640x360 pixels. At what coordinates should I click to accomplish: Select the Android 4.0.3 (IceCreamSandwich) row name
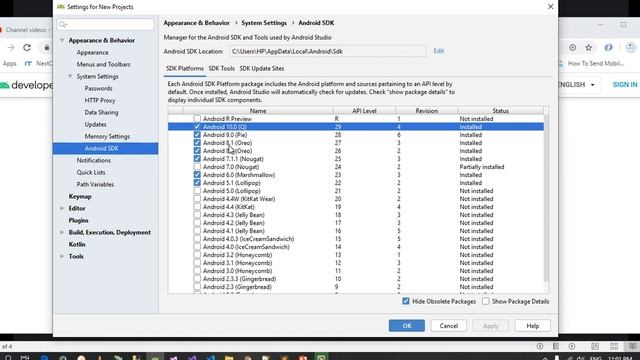(248, 239)
